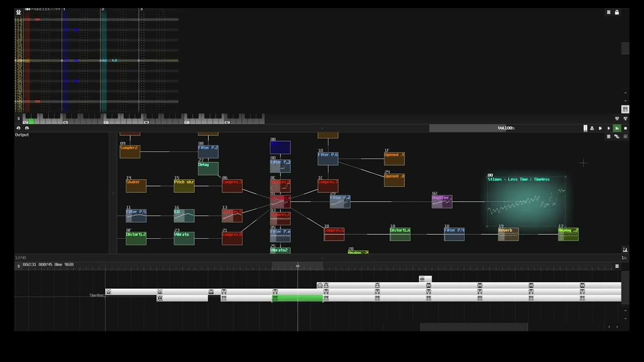Click timeline time display 00:2:31
Image resolution: width=644 pixels, height=362 pixels.
tap(29, 264)
